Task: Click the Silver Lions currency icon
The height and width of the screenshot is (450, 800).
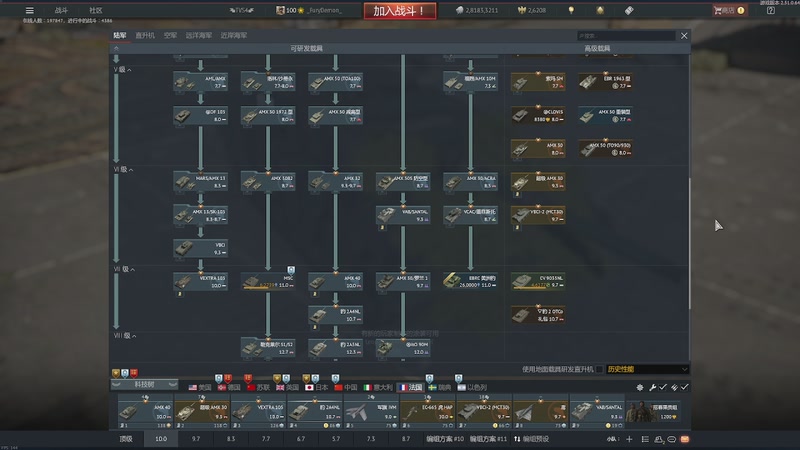Action: click(x=459, y=10)
